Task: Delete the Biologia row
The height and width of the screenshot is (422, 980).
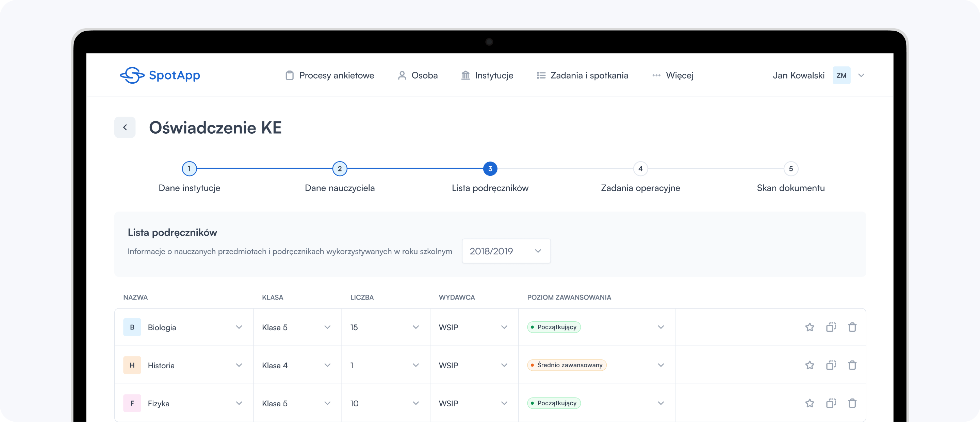Action: (852, 327)
